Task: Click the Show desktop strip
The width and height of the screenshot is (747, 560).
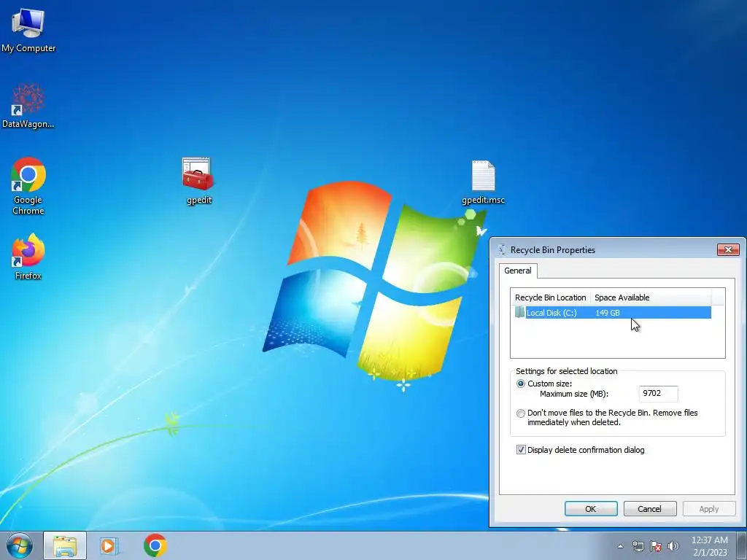Action: (x=742, y=545)
